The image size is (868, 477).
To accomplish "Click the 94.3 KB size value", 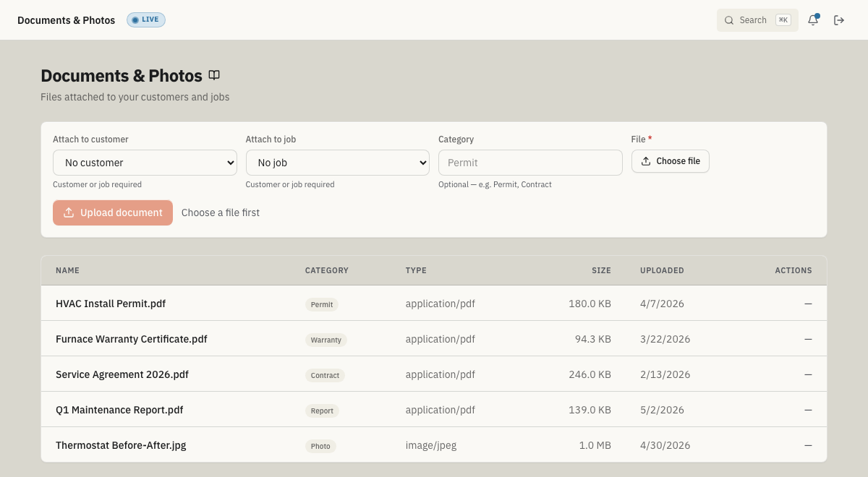I will click(593, 339).
